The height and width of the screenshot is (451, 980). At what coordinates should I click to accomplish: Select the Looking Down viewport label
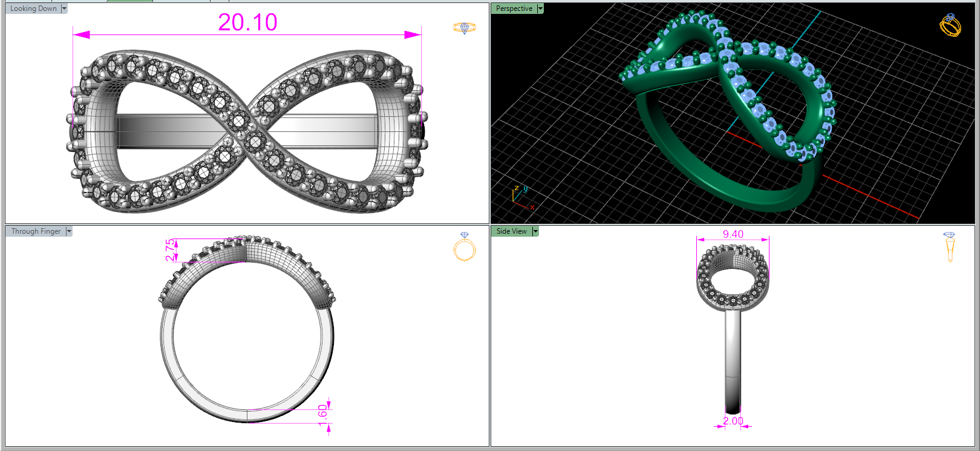(x=33, y=8)
